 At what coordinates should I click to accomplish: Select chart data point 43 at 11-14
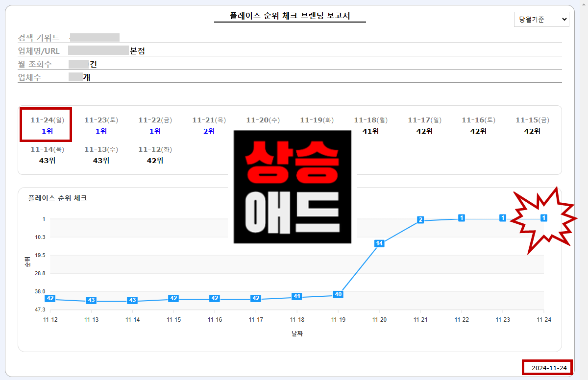[132, 300]
